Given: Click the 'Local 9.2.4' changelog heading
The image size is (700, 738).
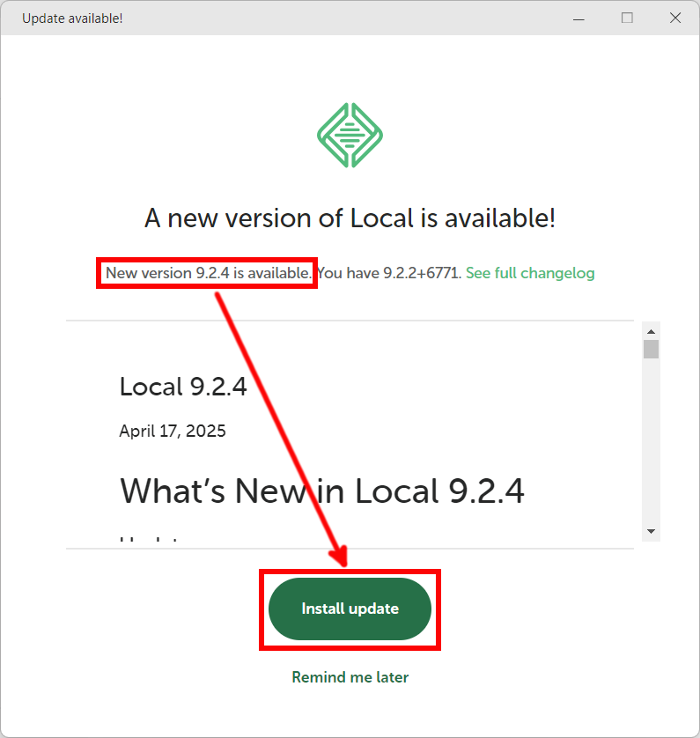Looking at the screenshot, I should coord(183,387).
